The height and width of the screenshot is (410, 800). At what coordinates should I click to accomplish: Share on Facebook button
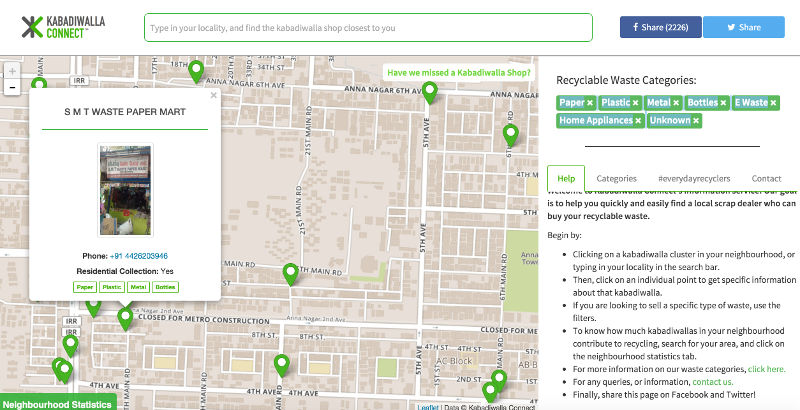(x=661, y=27)
